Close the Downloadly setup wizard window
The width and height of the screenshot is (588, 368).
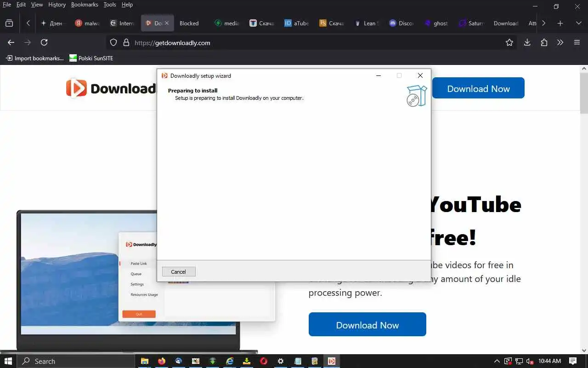point(420,75)
